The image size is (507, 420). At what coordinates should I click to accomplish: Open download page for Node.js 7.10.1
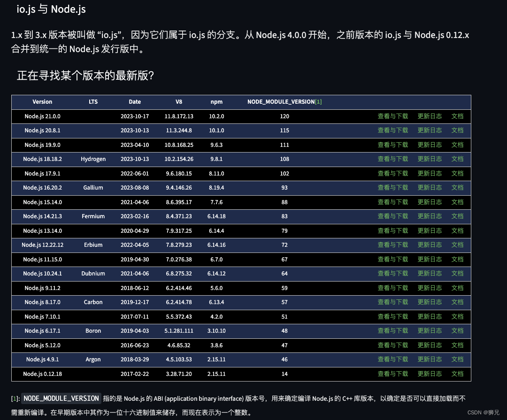point(392,317)
